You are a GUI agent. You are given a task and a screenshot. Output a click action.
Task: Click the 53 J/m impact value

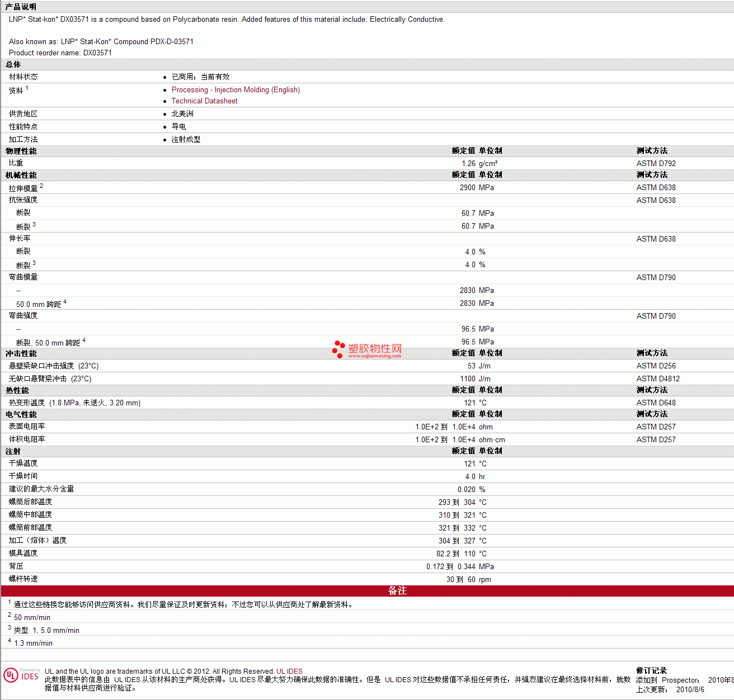click(479, 366)
